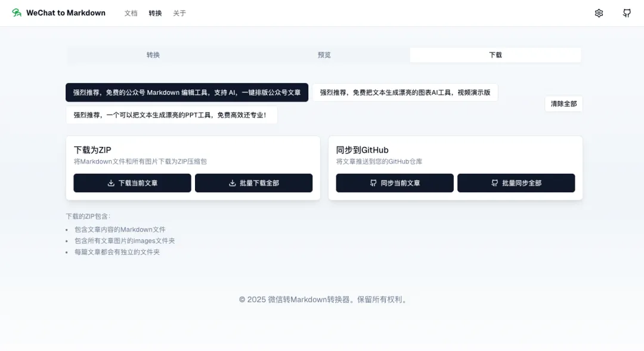
Task: Click GitHub icon on 同步当前文章 button
Action: (373, 183)
